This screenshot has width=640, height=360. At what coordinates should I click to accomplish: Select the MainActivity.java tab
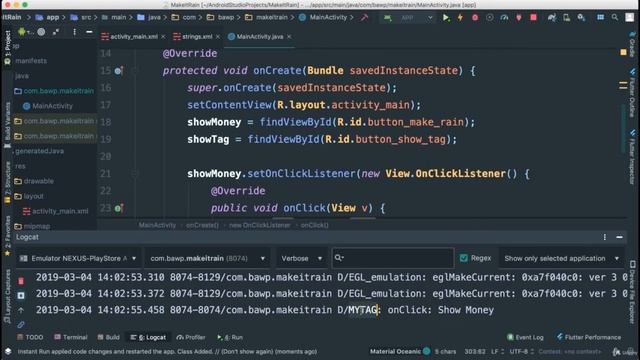coord(260,37)
